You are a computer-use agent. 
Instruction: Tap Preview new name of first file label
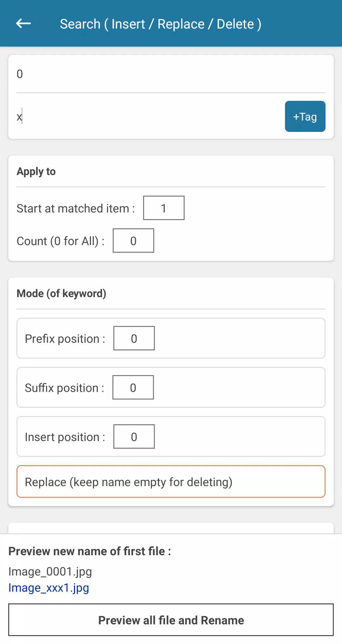[90, 551]
